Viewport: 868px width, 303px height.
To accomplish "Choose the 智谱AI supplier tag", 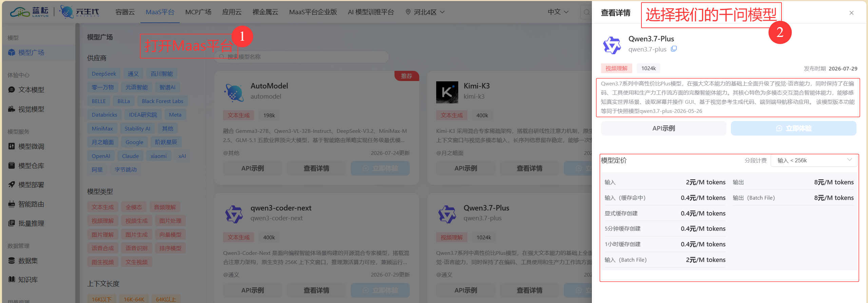I will tap(168, 87).
